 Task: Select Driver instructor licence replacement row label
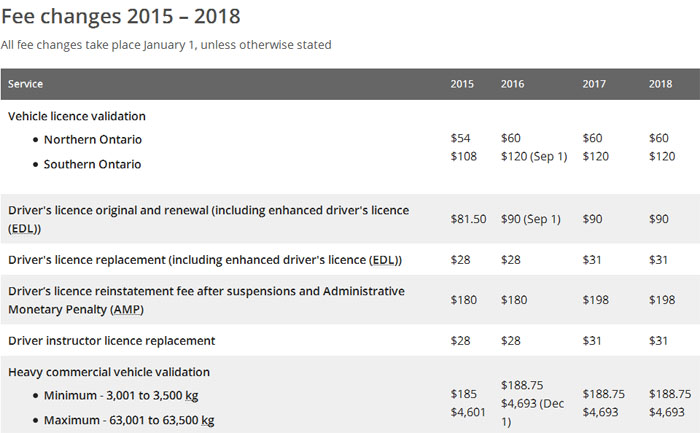(x=111, y=341)
